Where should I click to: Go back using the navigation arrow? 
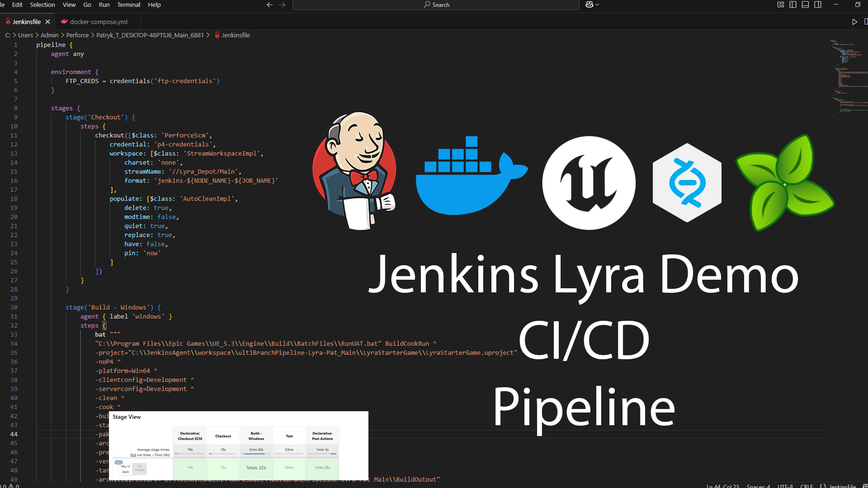point(270,5)
